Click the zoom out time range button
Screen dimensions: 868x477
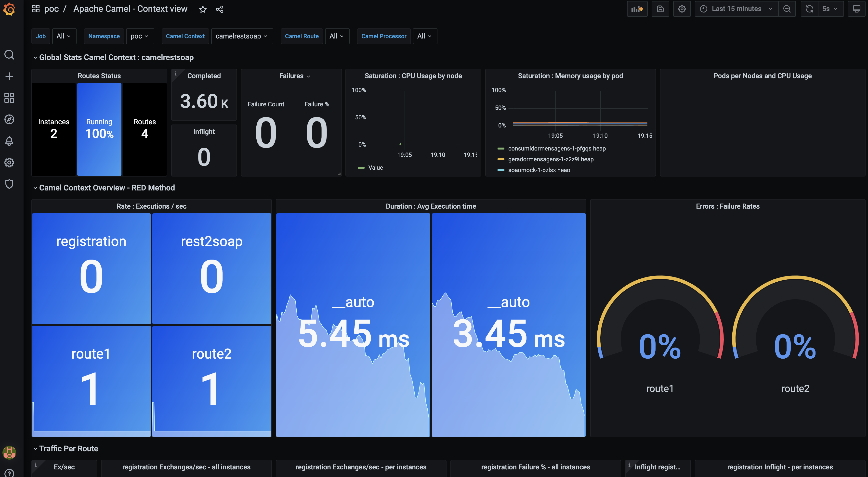[x=787, y=9]
